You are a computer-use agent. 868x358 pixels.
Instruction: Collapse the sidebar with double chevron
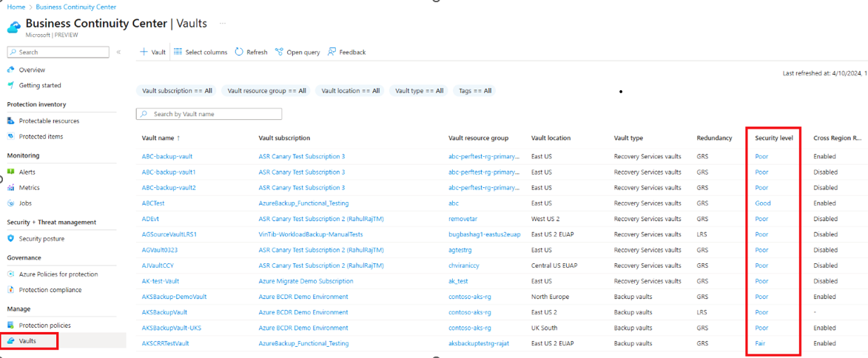118,52
